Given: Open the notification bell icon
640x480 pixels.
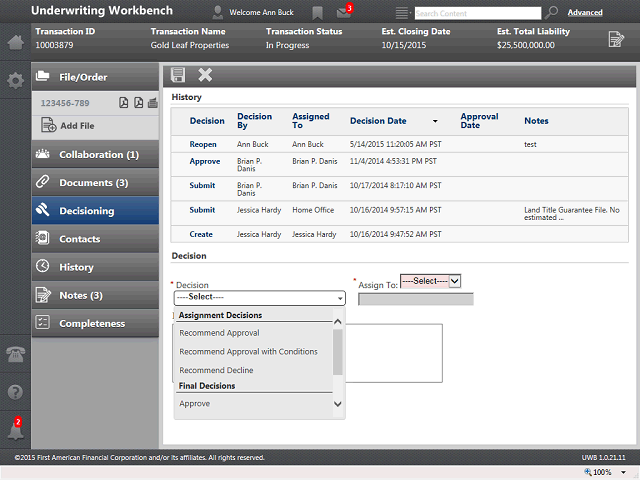Looking at the screenshot, I should point(16,429).
